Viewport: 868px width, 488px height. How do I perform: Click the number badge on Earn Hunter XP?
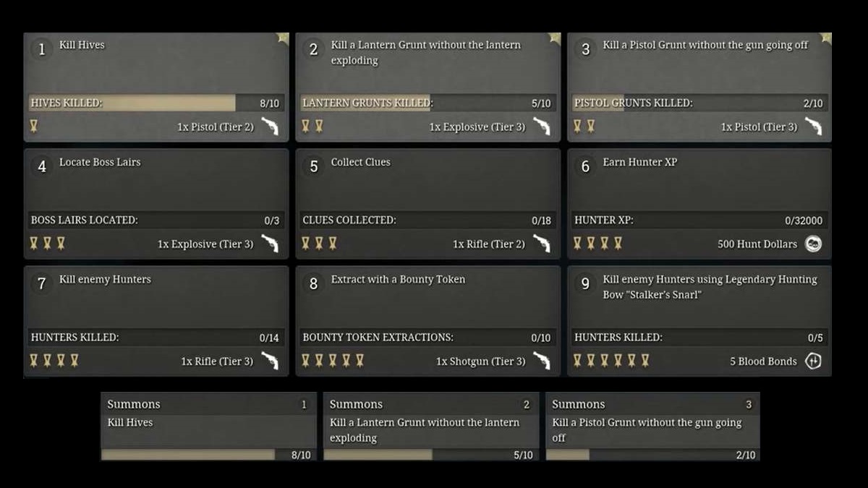click(x=584, y=166)
